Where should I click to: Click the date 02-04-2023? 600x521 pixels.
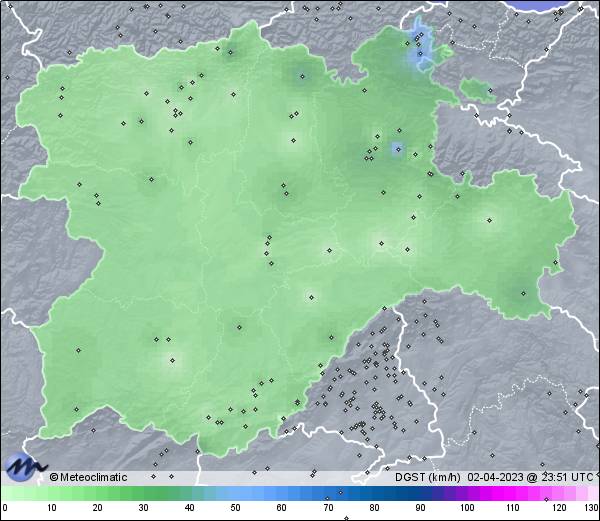(495, 477)
